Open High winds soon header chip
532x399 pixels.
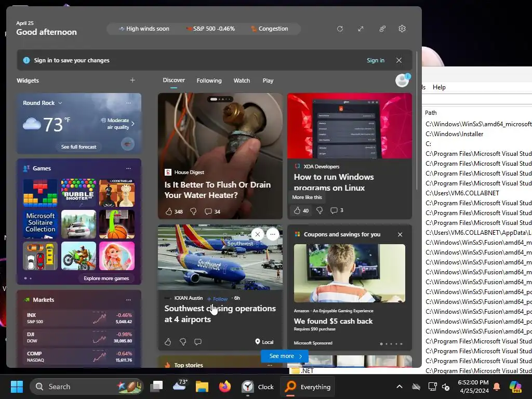tap(144, 29)
